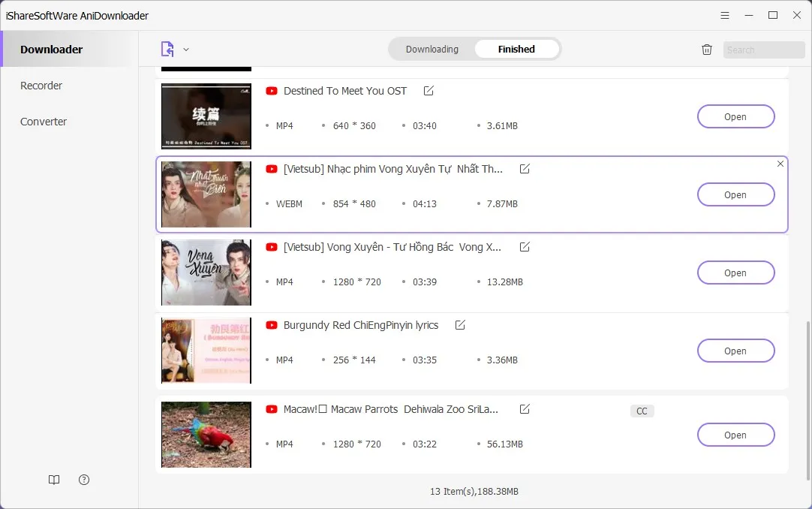This screenshot has height=509, width=812.
Task: Click the '3.61MB' file size text
Action: (x=502, y=126)
